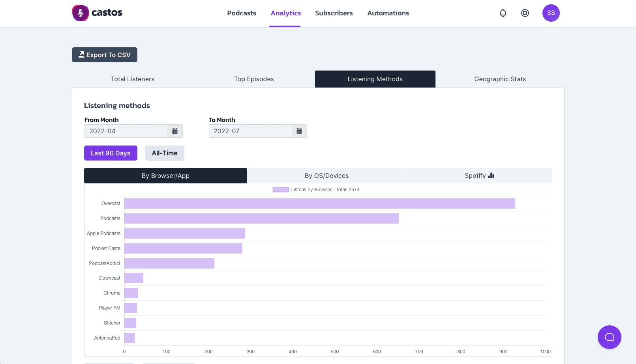Click the Castos logo
This screenshot has height=364, width=636.
tap(97, 13)
